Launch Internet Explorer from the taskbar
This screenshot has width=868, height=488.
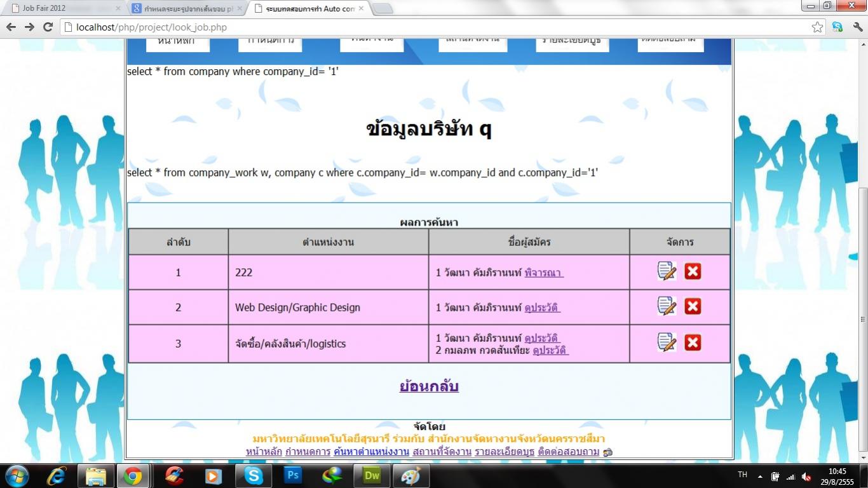[57, 476]
